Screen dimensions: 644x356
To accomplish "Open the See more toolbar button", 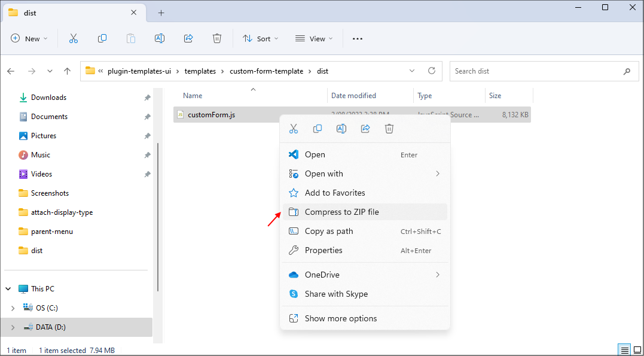I will click(x=357, y=38).
